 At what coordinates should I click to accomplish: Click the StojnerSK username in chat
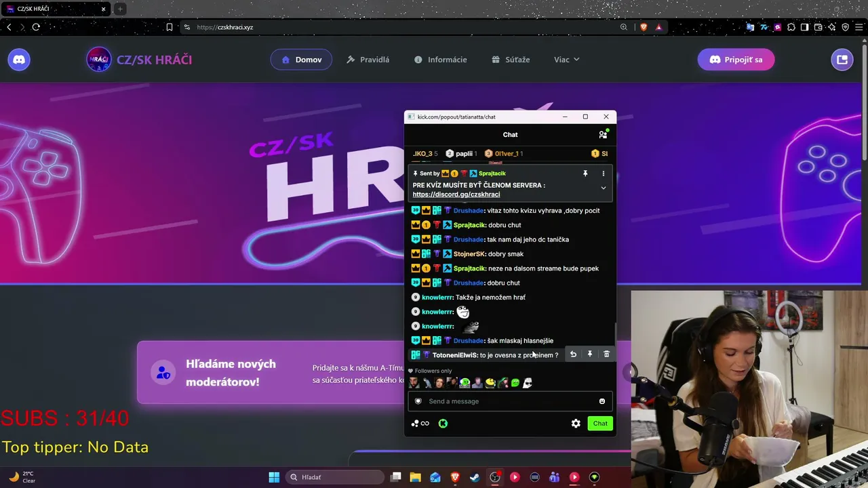(469, 254)
